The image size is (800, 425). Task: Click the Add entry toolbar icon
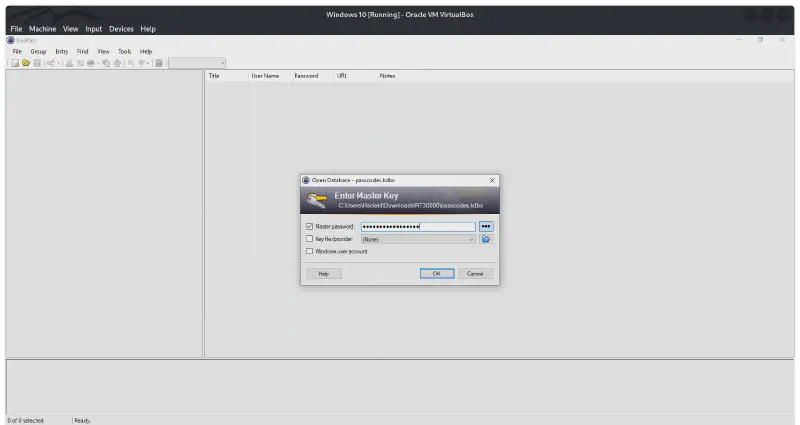(50, 63)
